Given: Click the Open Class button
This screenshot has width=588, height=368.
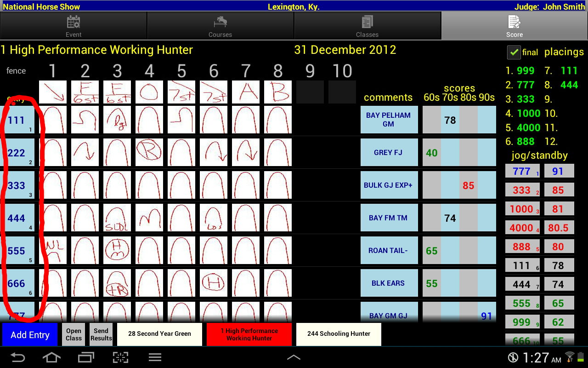Looking at the screenshot, I should [x=73, y=334].
